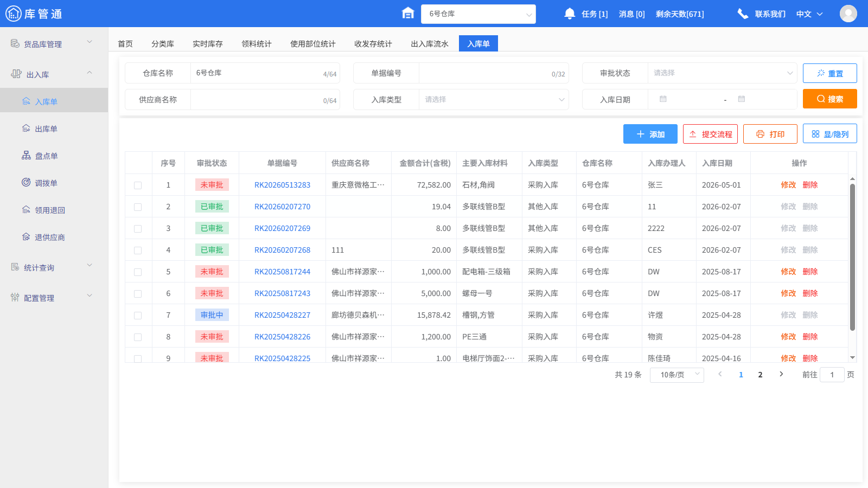
Task: Click the orange 搜索 search button
Action: (830, 99)
